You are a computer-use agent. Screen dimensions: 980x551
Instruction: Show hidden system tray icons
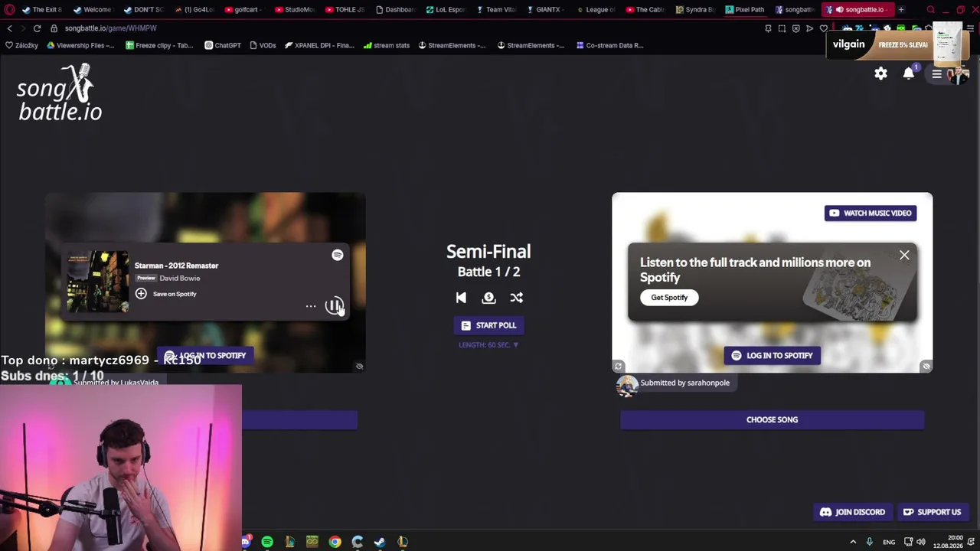click(x=853, y=542)
